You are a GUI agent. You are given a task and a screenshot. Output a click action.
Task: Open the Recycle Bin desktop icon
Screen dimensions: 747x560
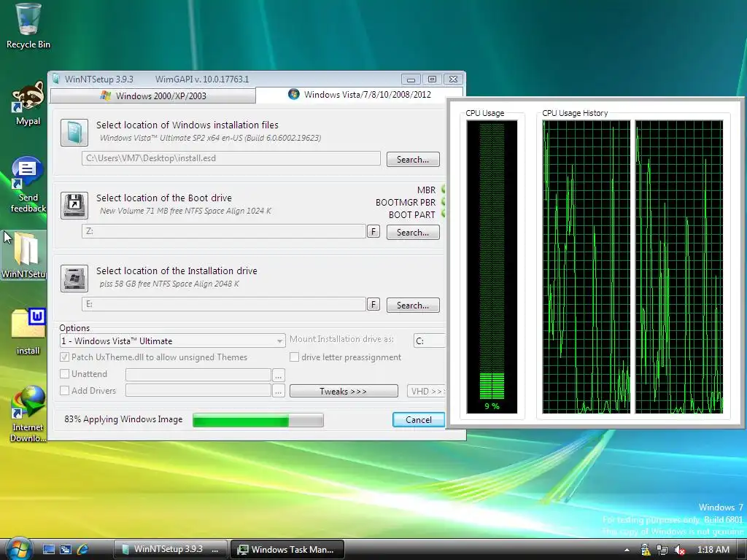coord(28,26)
